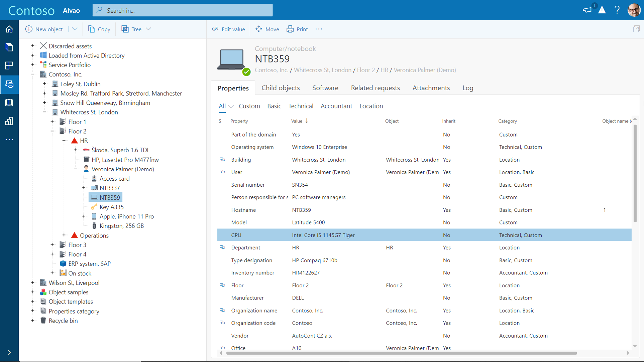Screen dimensions: 644x362
Task: Open the knowledge base book sidebar icon
Action: pos(9,103)
